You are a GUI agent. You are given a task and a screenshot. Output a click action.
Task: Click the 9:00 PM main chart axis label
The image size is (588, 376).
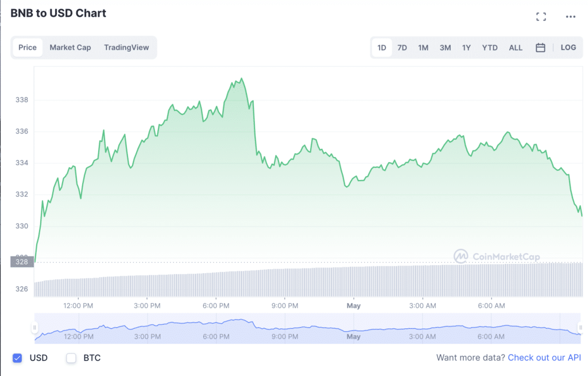coord(285,306)
